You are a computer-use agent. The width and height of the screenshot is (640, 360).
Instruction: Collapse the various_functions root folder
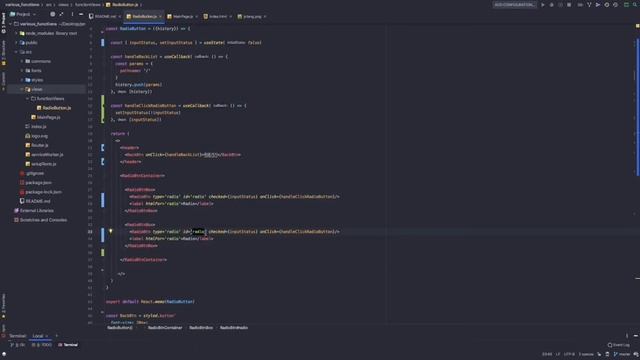pos(11,24)
